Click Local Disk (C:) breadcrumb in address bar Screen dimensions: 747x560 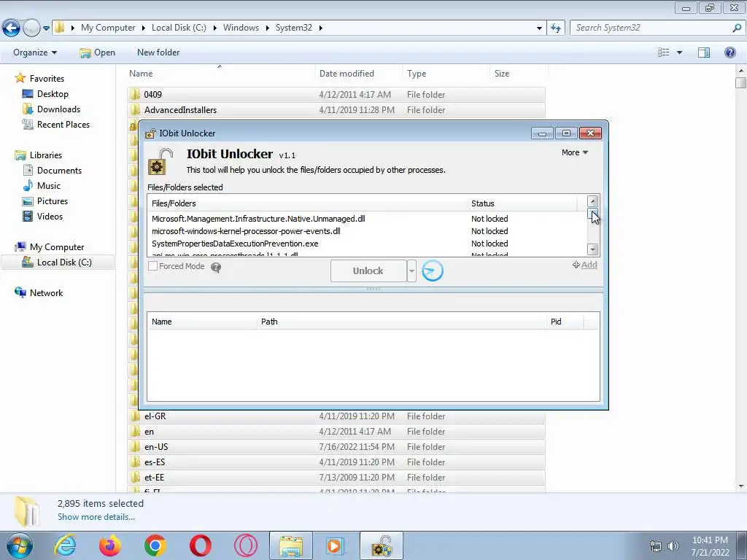point(179,28)
